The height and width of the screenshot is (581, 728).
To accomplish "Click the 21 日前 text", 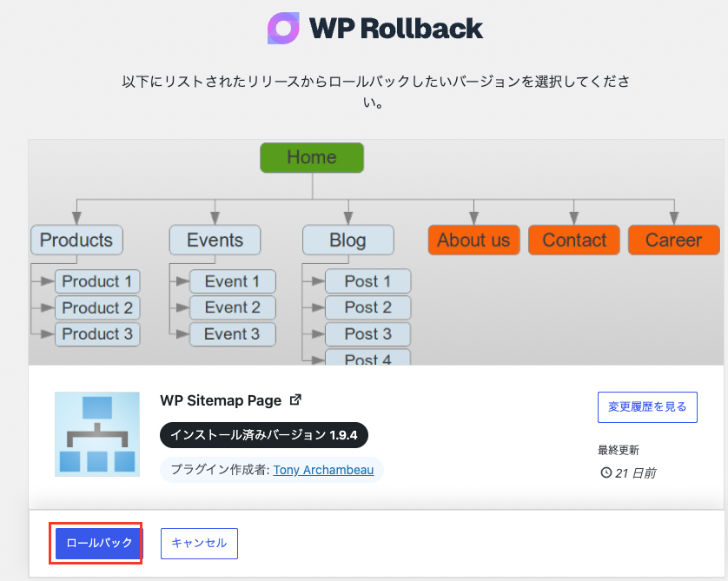I will (635, 472).
